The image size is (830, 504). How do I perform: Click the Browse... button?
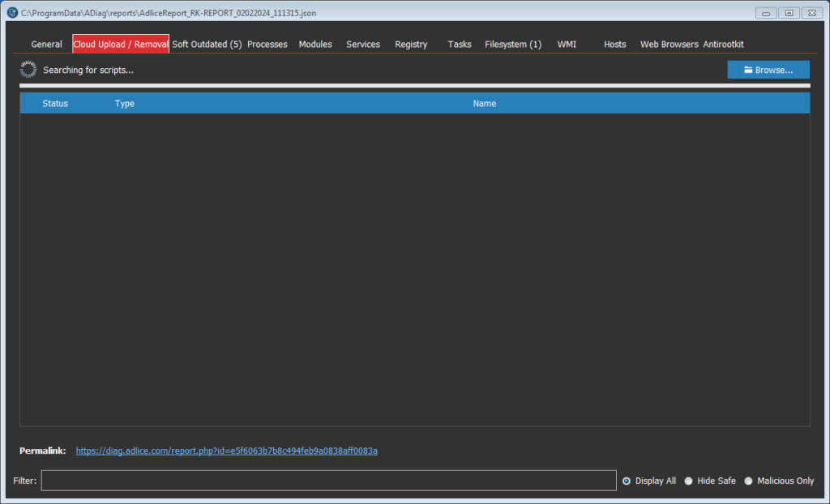pos(768,70)
